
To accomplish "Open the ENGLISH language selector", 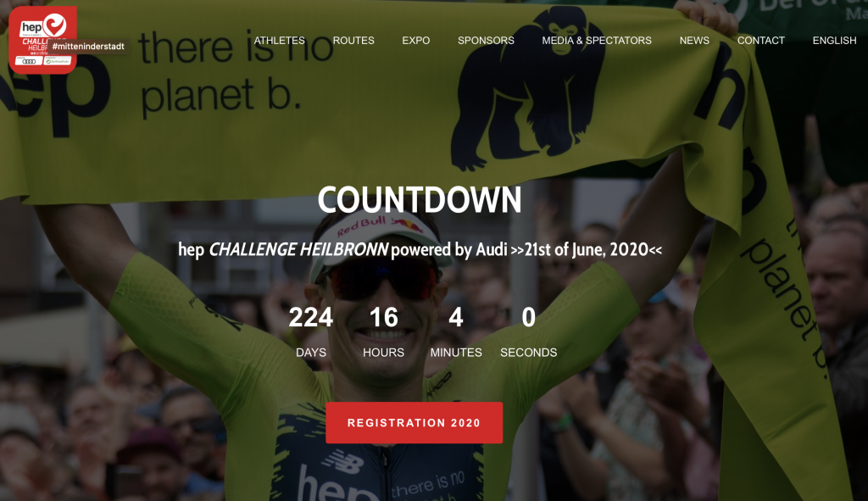I will (834, 41).
